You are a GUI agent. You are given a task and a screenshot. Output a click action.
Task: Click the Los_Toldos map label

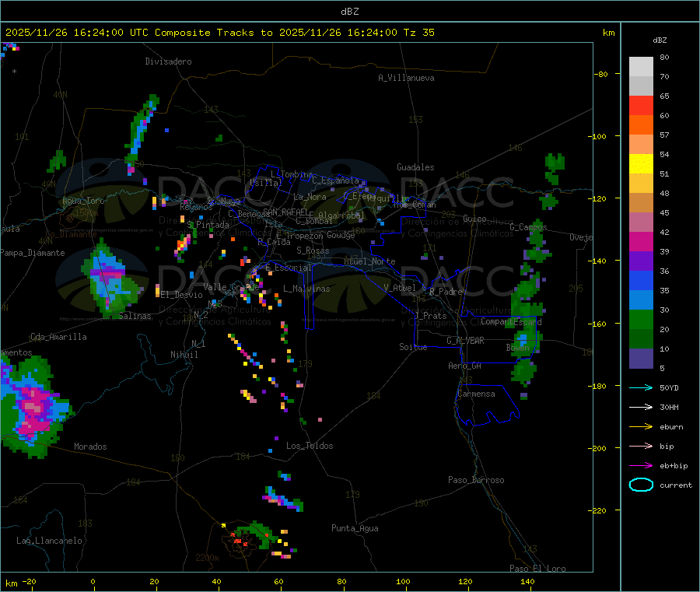[310, 446]
